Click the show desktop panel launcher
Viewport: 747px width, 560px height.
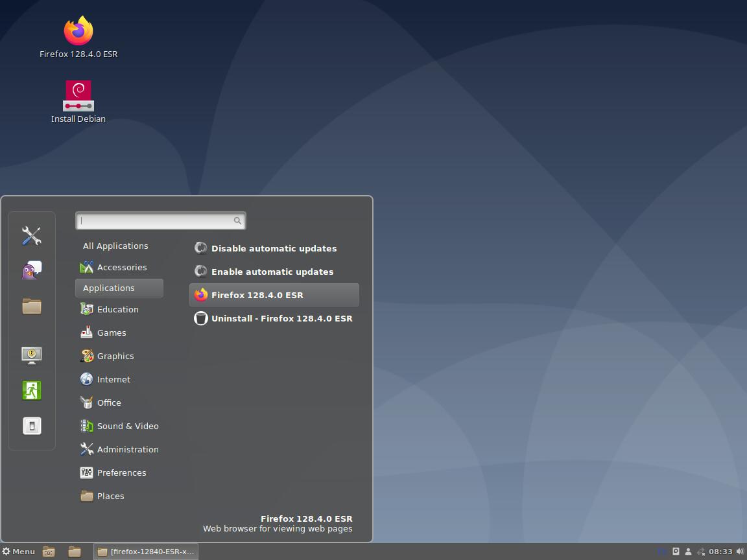coord(49,552)
